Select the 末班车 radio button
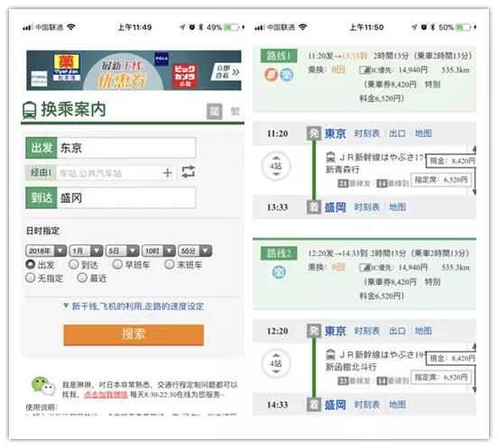 [x=170, y=264]
